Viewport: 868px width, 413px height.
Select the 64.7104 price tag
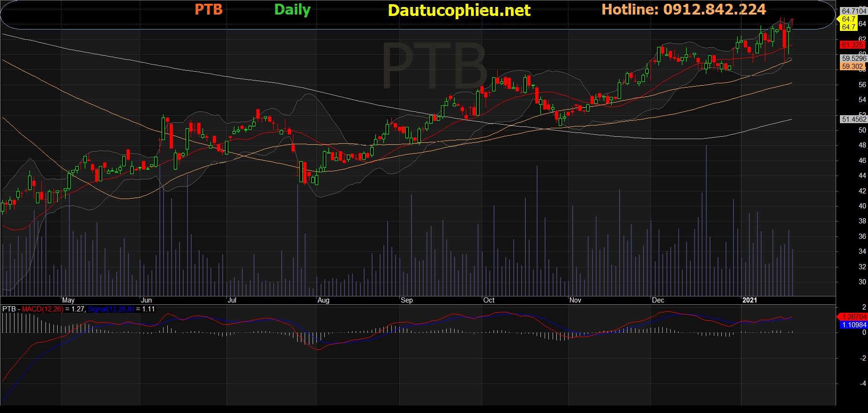tap(853, 11)
